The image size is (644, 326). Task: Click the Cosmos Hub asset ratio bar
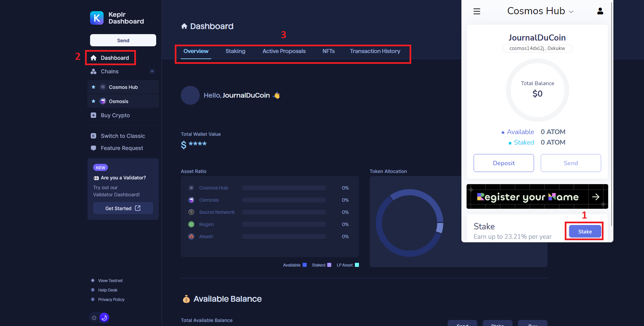pyautogui.click(x=284, y=188)
